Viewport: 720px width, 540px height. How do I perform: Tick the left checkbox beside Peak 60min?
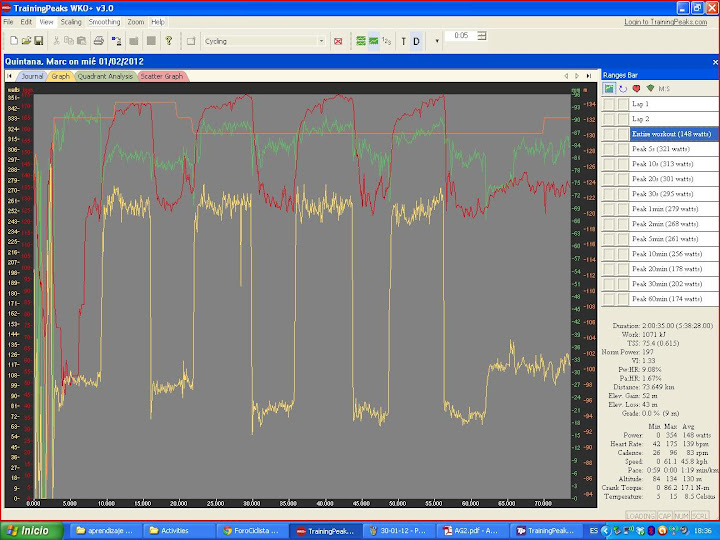609,299
